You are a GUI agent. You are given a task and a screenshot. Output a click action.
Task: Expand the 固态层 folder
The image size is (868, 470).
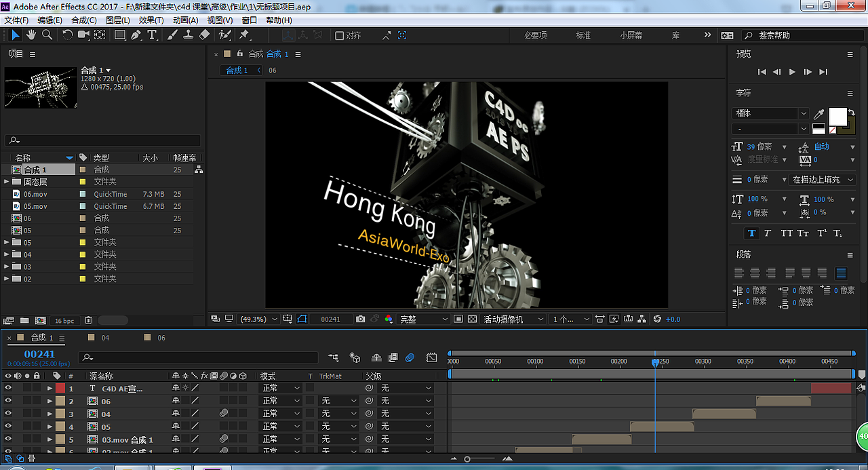click(x=7, y=182)
